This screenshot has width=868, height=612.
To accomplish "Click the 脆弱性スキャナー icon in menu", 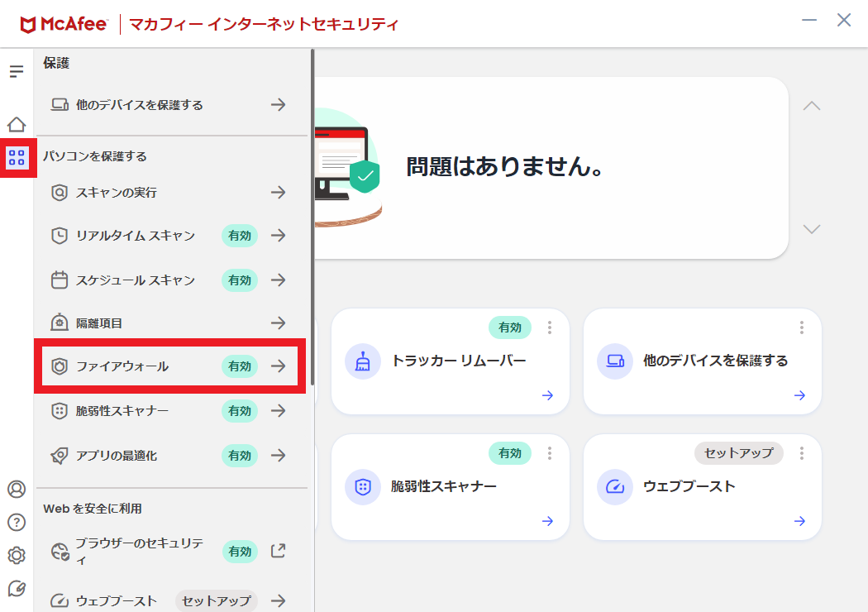I will (60, 410).
